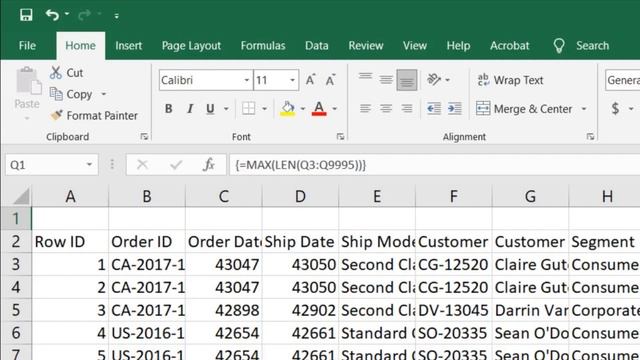640x360 pixels.
Task: Click the Undo arrow icon
Action: [52, 15]
